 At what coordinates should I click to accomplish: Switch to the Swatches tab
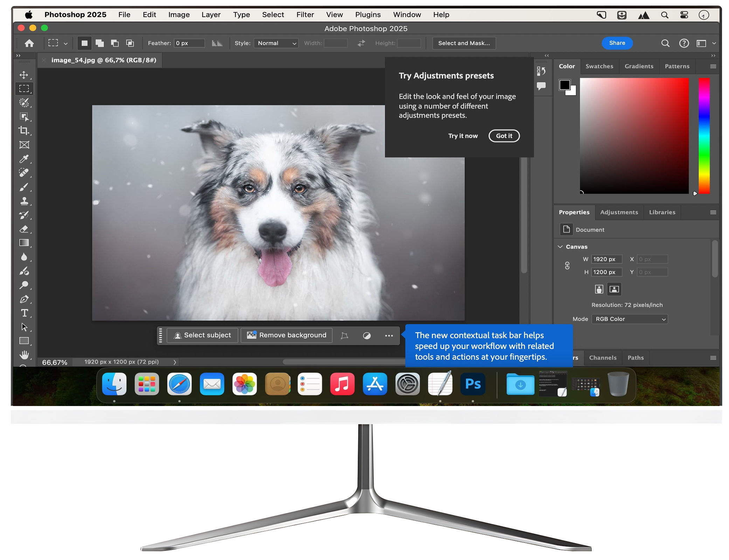[599, 66]
